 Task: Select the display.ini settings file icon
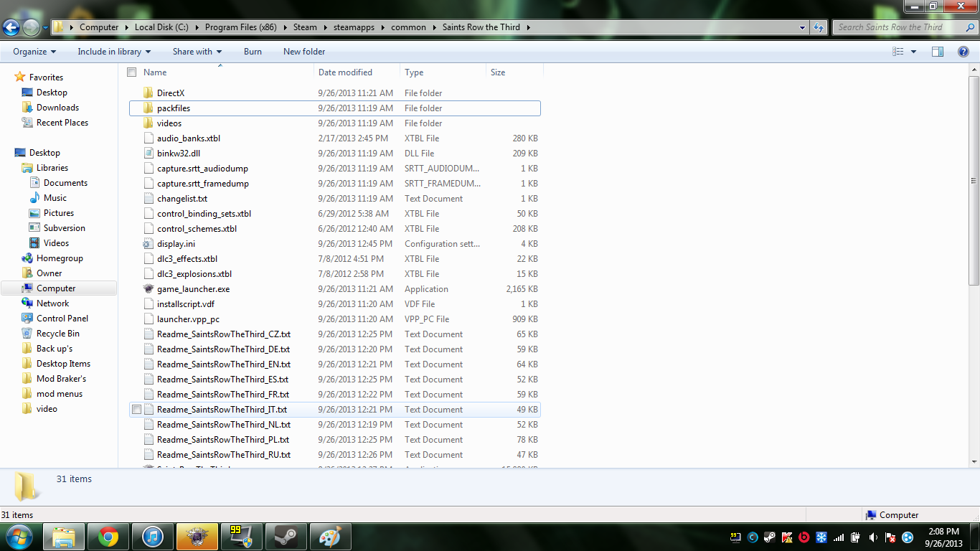(x=149, y=243)
